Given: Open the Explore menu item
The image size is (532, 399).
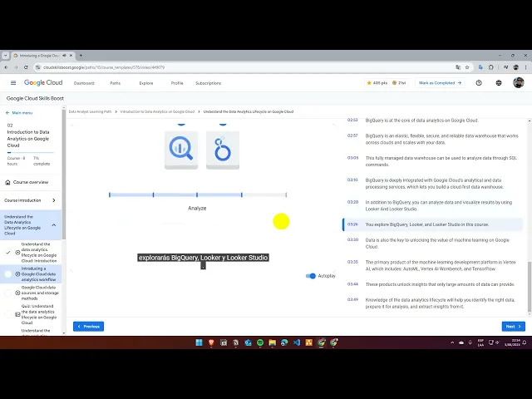Looking at the screenshot, I should [x=146, y=83].
